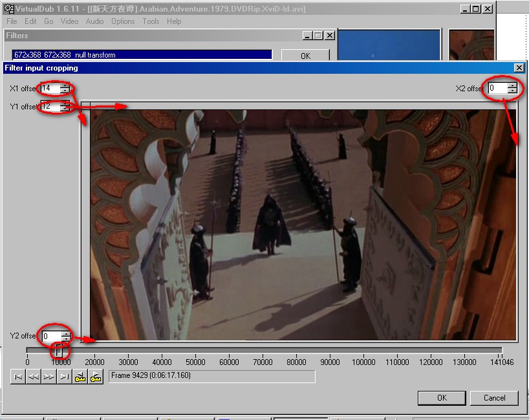Click the seek track at 70000

coord(263,351)
